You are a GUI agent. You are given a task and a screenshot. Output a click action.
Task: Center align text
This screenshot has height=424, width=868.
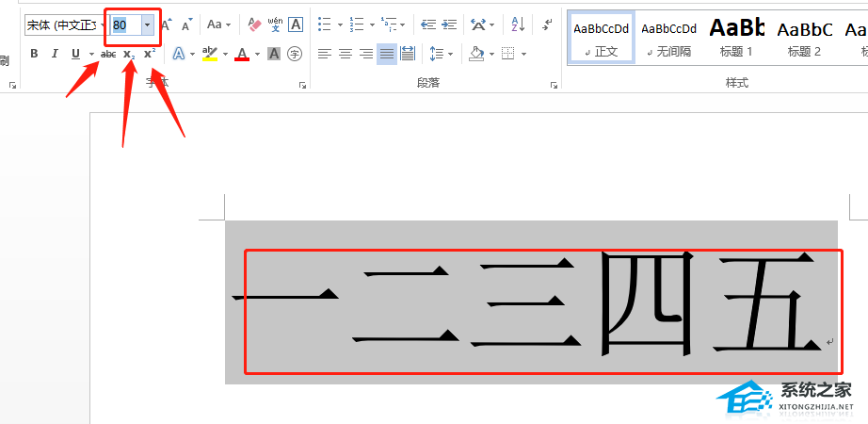tap(346, 54)
